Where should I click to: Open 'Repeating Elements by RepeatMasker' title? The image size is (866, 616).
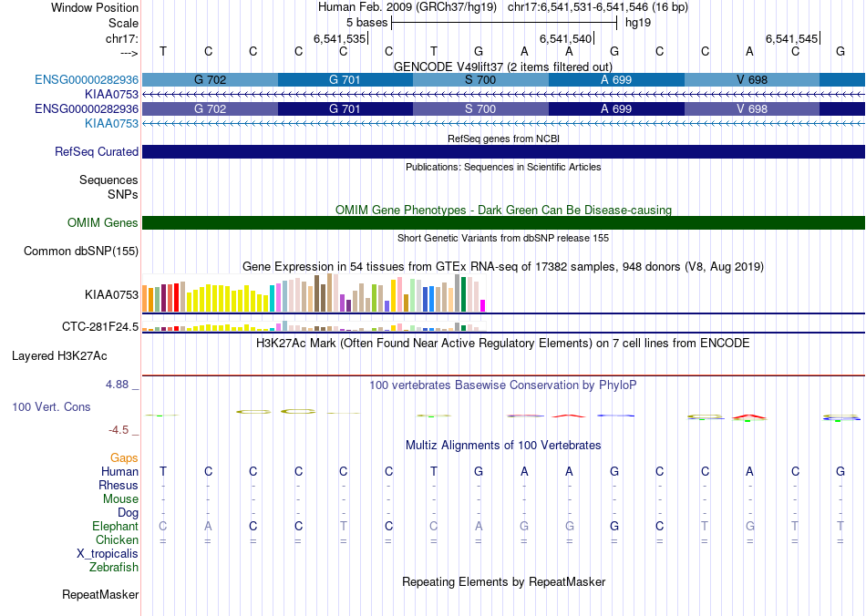[503, 581]
